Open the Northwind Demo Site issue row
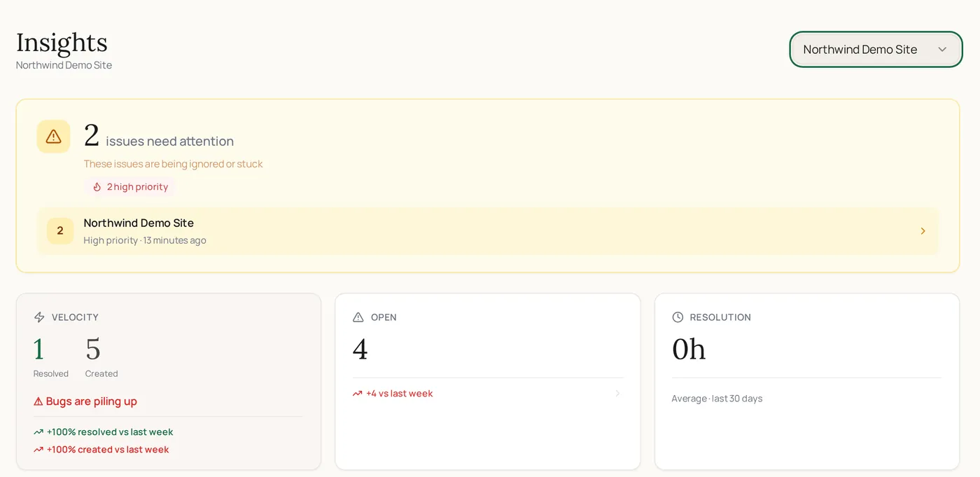This screenshot has width=980, height=477. (x=487, y=231)
